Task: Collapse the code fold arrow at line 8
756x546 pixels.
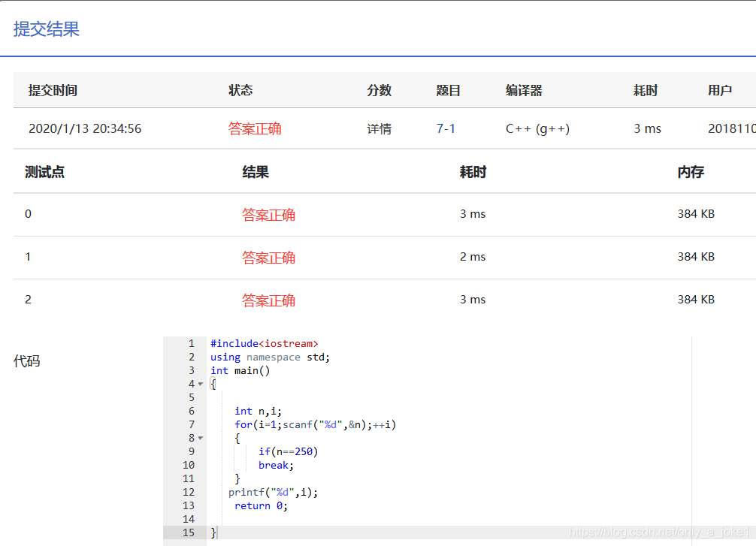Action: pos(201,438)
